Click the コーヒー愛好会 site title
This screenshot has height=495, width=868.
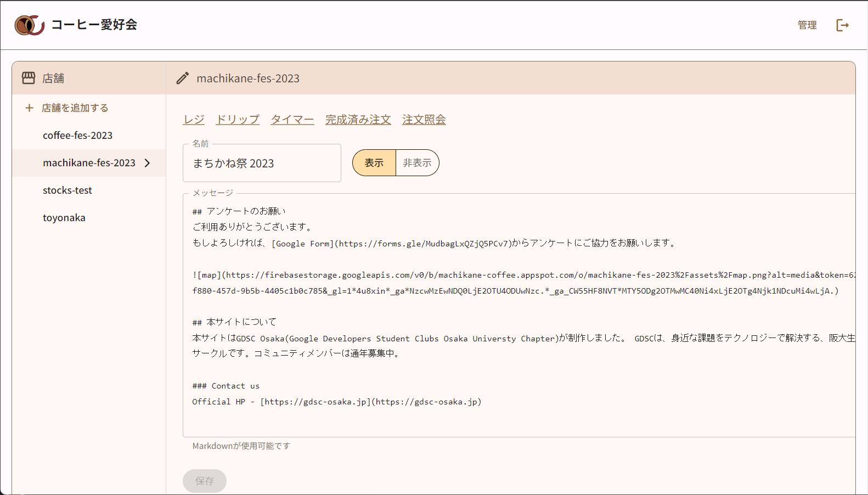(x=94, y=25)
